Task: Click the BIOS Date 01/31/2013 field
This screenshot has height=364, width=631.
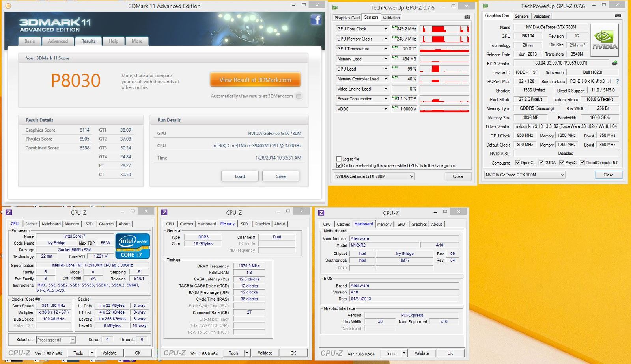Action: tap(404, 299)
